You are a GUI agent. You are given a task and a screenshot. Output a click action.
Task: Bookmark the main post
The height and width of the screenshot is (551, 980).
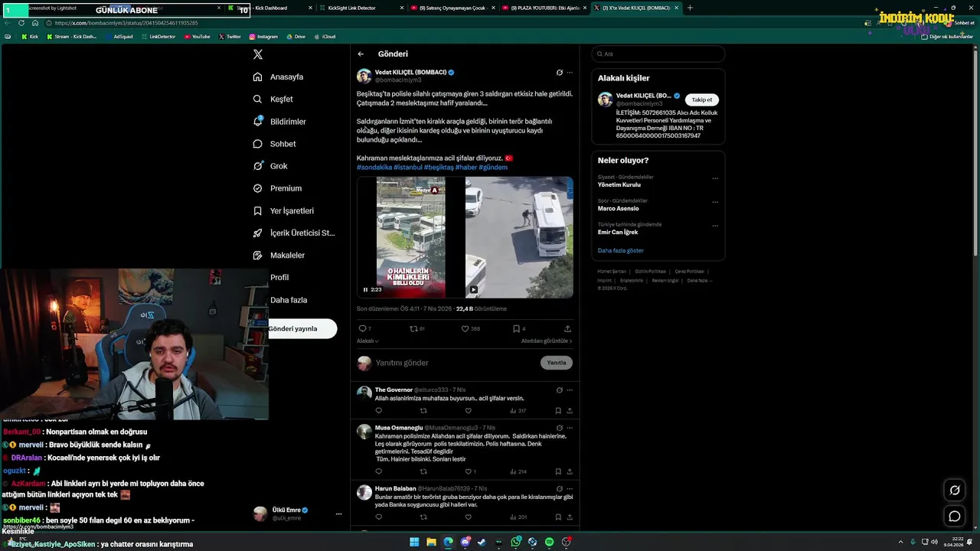coord(517,328)
